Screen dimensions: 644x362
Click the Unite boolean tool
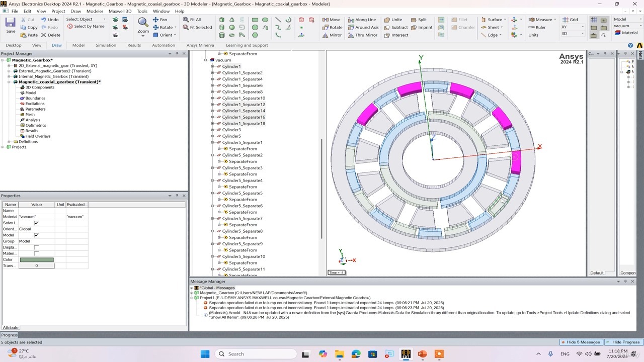[393, 20]
